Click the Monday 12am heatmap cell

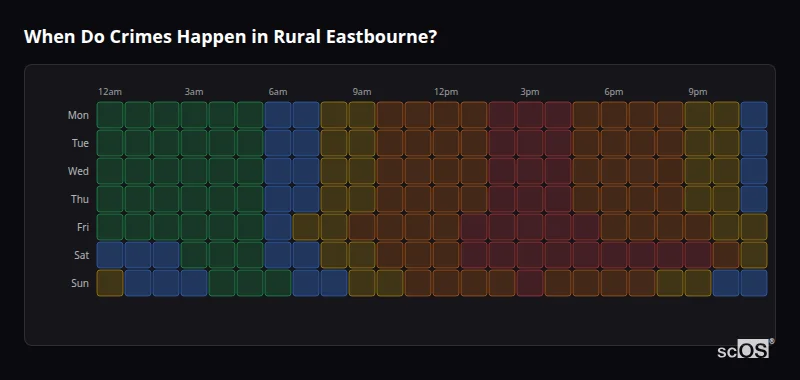point(110,115)
